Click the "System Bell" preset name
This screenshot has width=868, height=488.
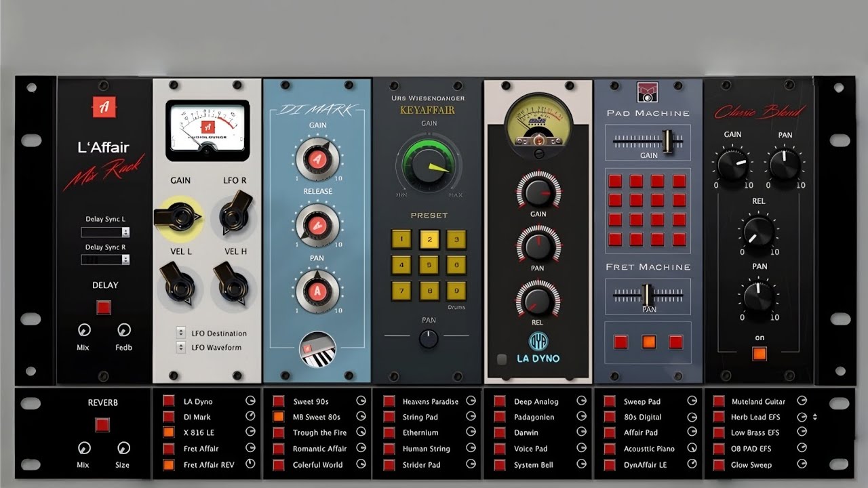(x=534, y=465)
